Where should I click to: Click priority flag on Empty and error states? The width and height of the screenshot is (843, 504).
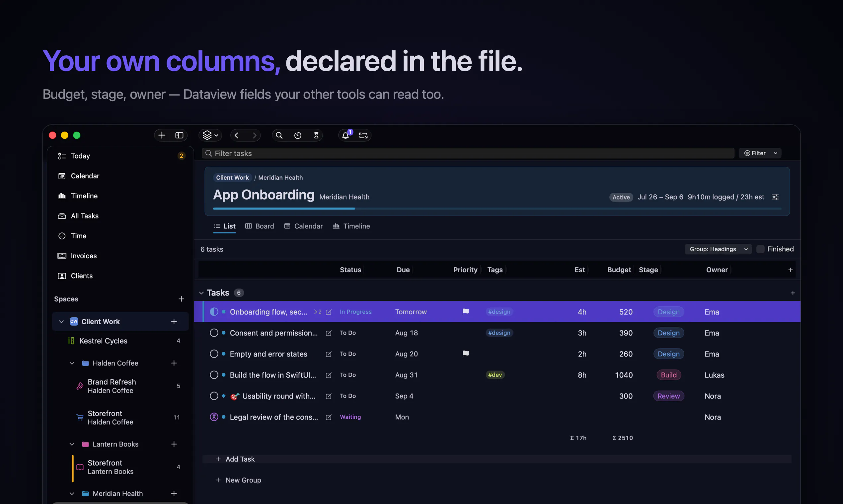[465, 354]
